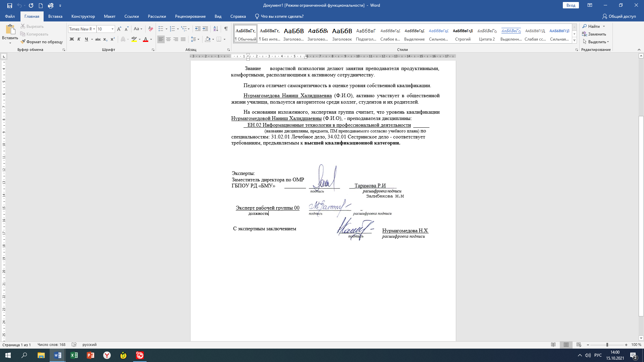Toggle subscript formatting
The height and width of the screenshot is (362, 644).
105,39
